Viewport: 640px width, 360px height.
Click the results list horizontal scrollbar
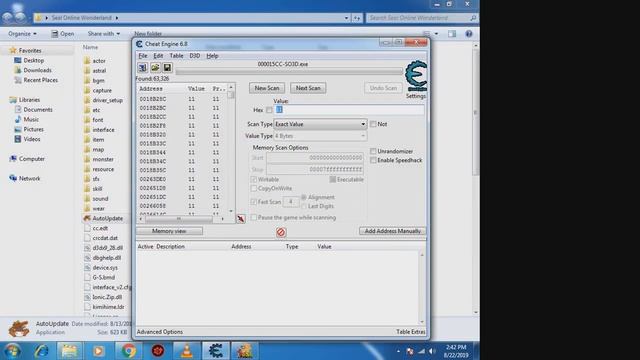click(x=182, y=219)
